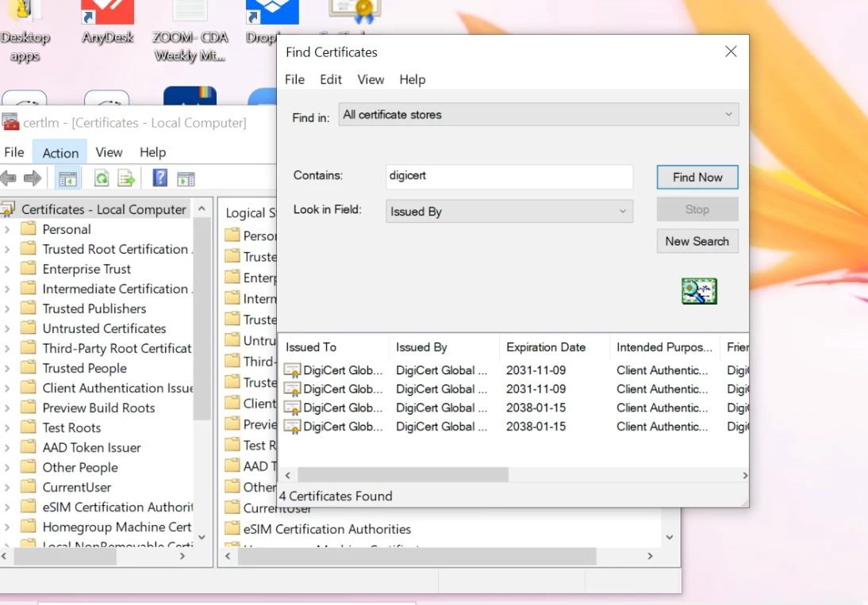Open View menu in Find Certificates
Image resolution: width=868 pixels, height=605 pixels.
371,79
